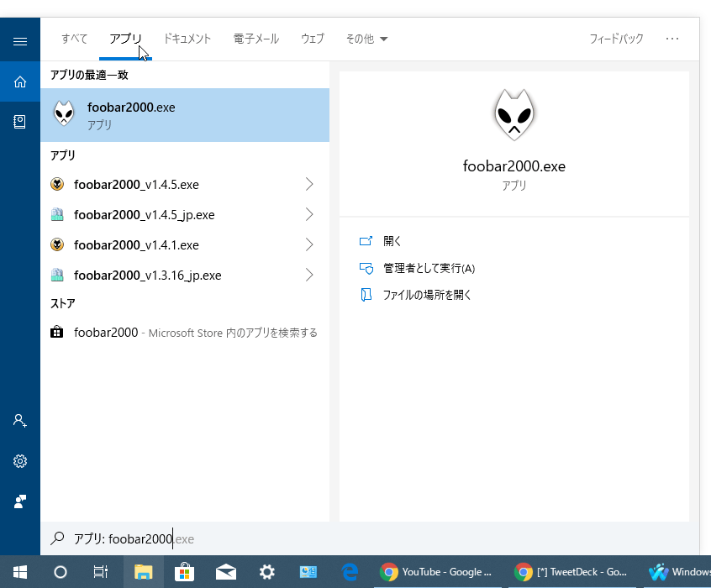This screenshot has height=588, width=711.
Task: Open the Windows Start button
Action: (20, 572)
